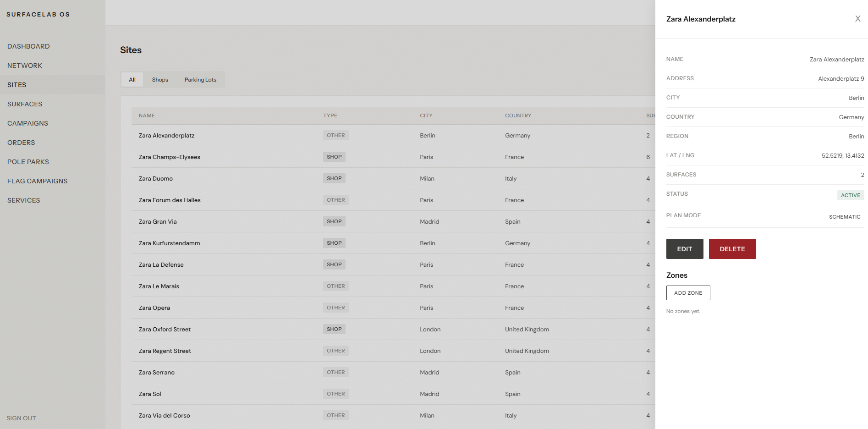Image resolution: width=868 pixels, height=429 pixels.
Task: Click the Edit button for Zara Alexanderplatz
Action: click(x=685, y=249)
